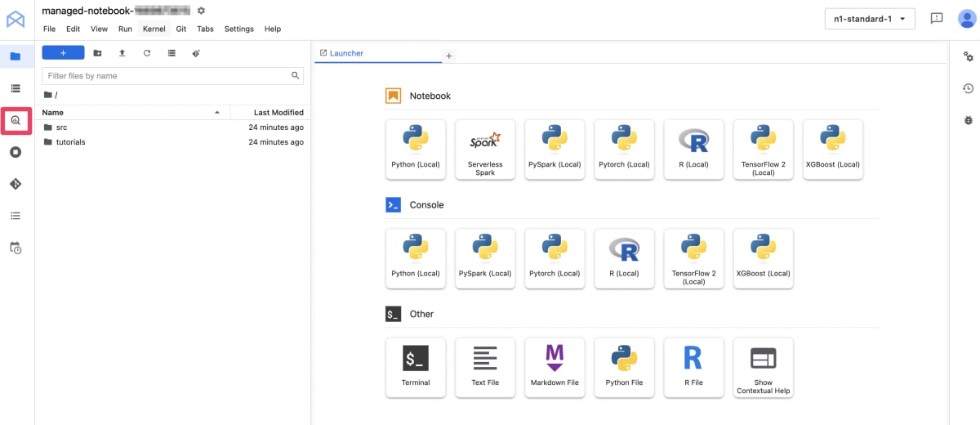Open the Tabs menu
Screen dimensions: 980x425
205,29
